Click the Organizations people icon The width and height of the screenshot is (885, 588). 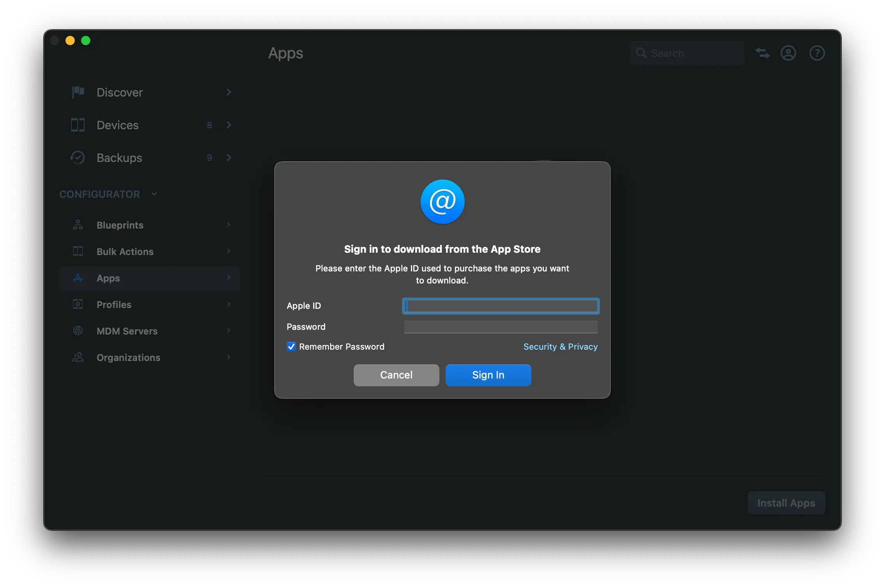[x=78, y=357]
